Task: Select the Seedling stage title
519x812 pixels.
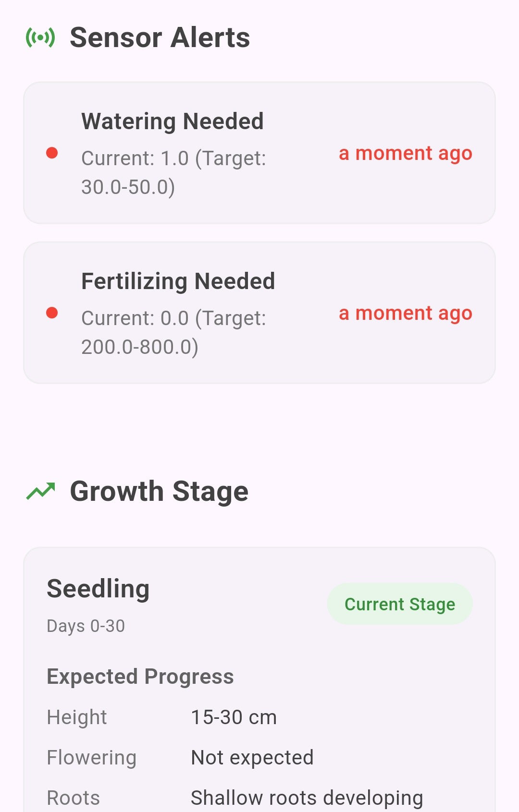Action: (x=98, y=589)
